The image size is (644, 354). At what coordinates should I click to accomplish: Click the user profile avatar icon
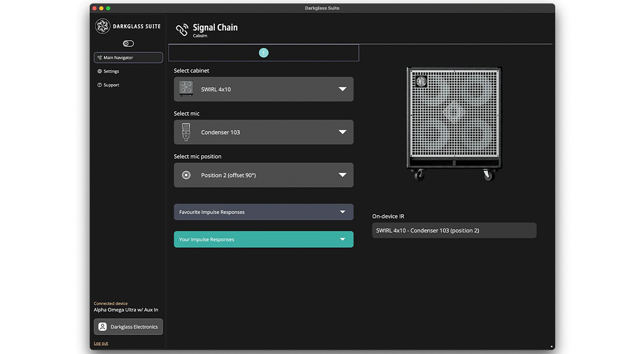click(102, 327)
